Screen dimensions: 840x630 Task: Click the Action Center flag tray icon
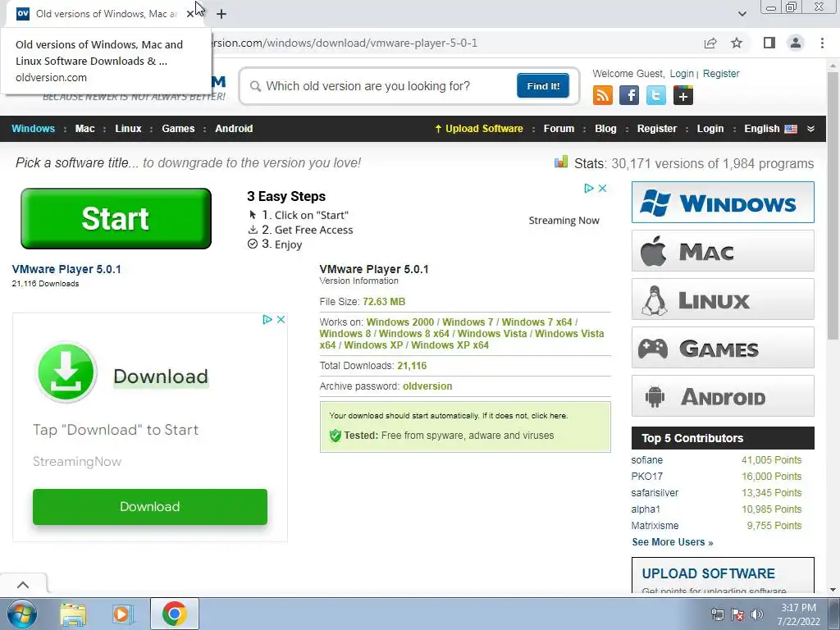click(737, 614)
